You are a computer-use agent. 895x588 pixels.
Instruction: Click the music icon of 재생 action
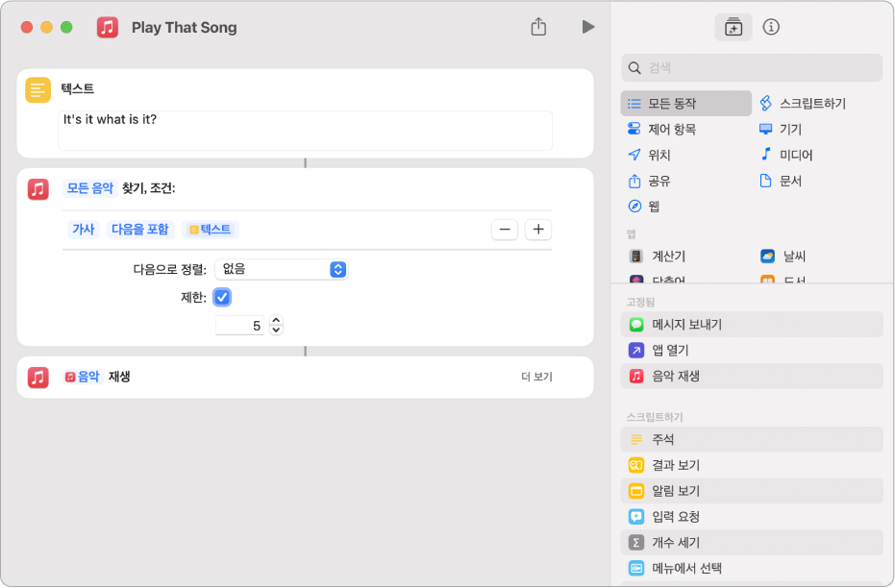(38, 377)
